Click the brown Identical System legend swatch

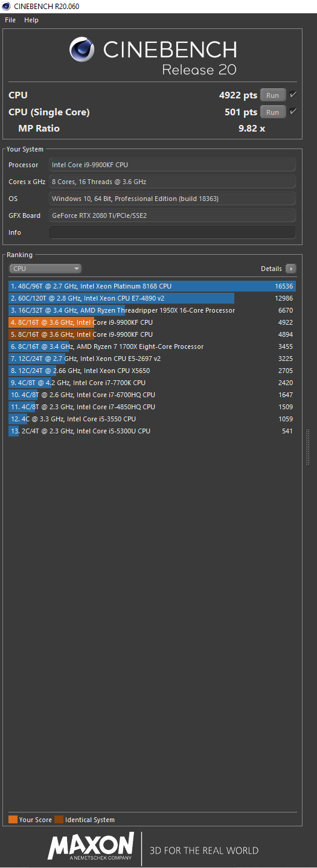(x=59, y=819)
